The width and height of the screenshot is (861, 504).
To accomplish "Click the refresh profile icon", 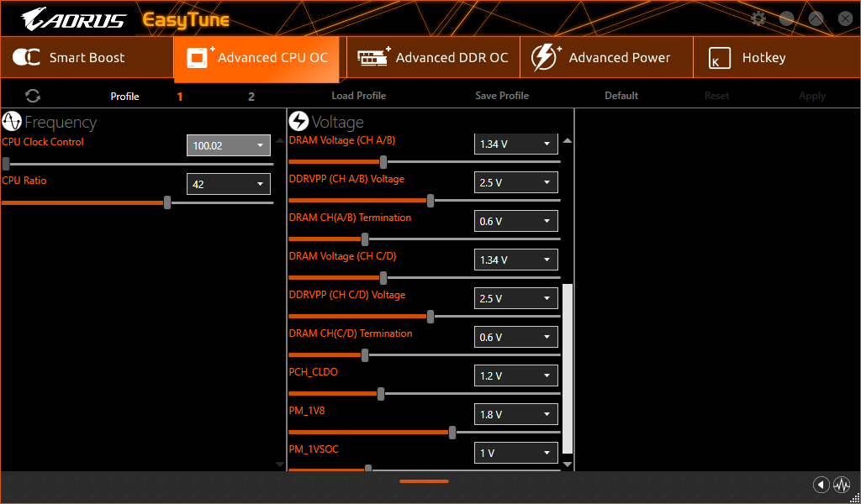I will pos(33,96).
